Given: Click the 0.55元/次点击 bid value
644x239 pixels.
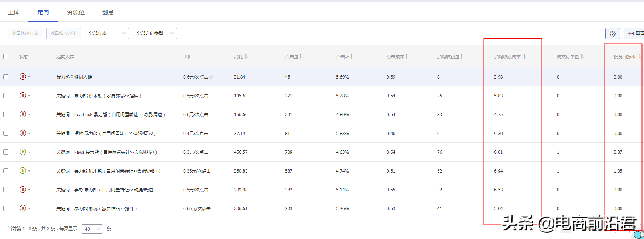Looking at the screenshot, I should click(197, 209).
